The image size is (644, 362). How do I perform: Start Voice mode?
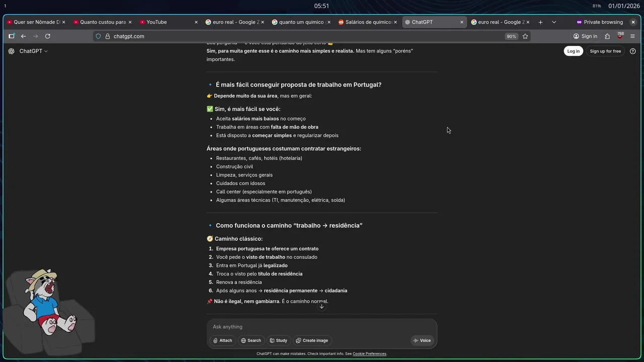(x=422, y=340)
